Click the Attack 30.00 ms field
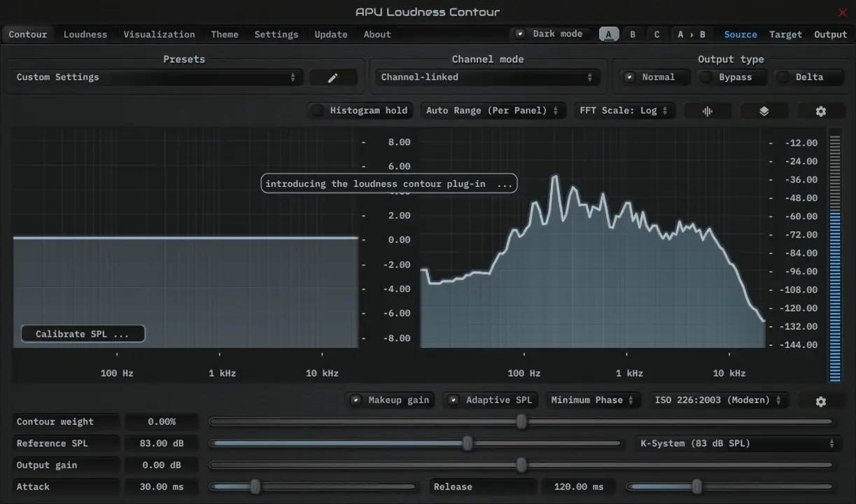The image size is (856, 504). click(162, 487)
